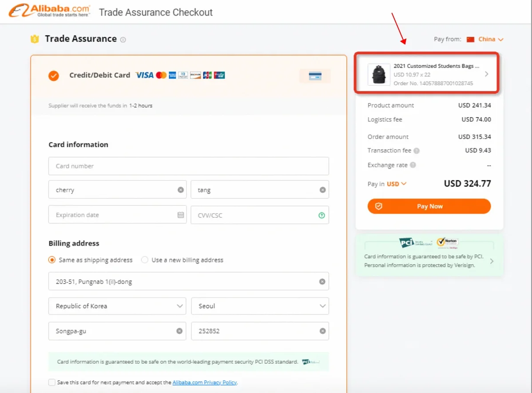This screenshot has width=532, height=393.
Task: Select the Credit/Debit Card payment method
Action: [x=53, y=75]
